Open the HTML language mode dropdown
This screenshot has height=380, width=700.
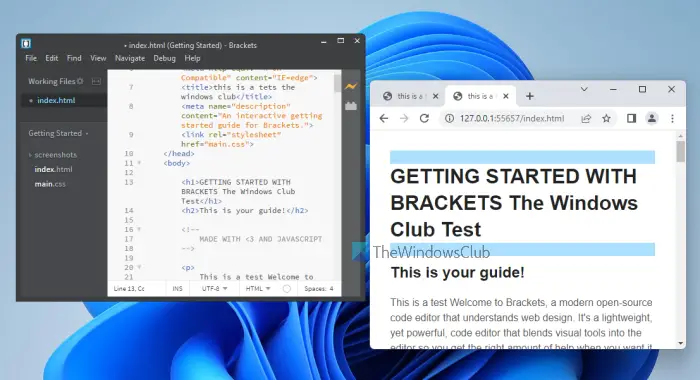pos(258,288)
